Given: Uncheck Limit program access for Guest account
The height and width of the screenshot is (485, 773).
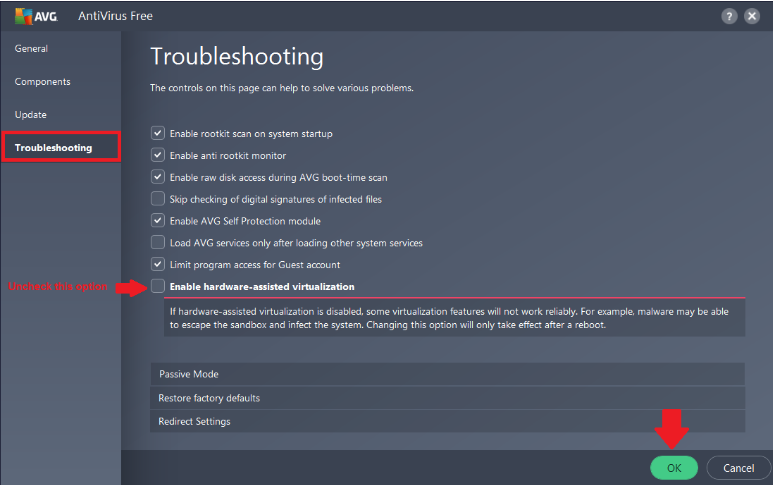Looking at the screenshot, I should (x=158, y=264).
